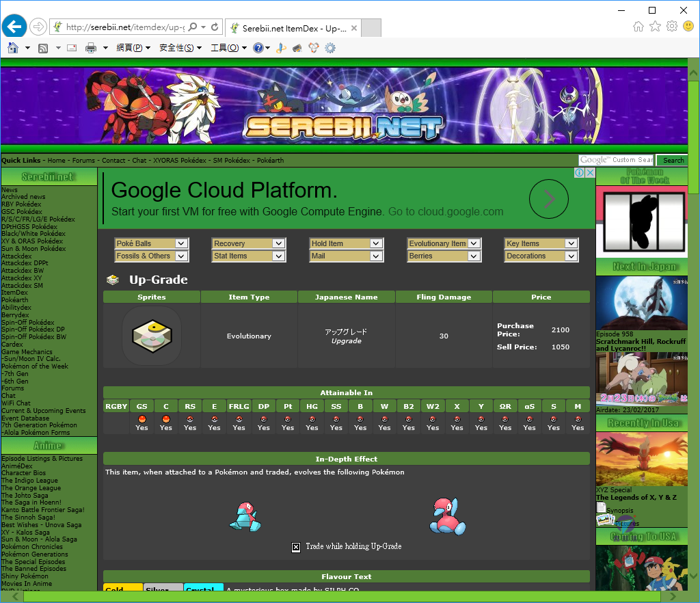The width and height of the screenshot is (700, 603).
Task: Click the Refresh icon in address bar
Action: 215,27
